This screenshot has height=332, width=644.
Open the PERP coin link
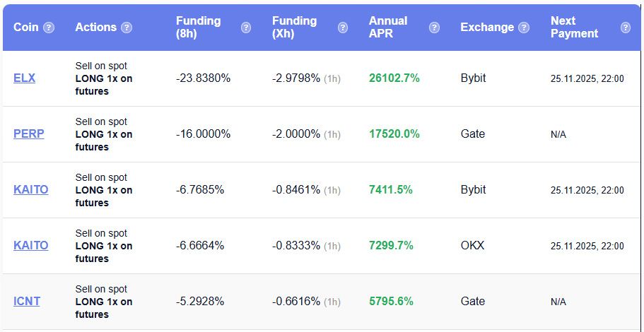tap(28, 134)
